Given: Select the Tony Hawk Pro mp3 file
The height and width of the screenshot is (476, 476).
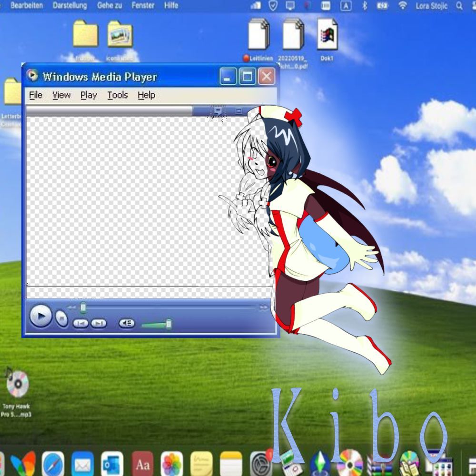Looking at the screenshot, I should pyautogui.click(x=17, y=383).
